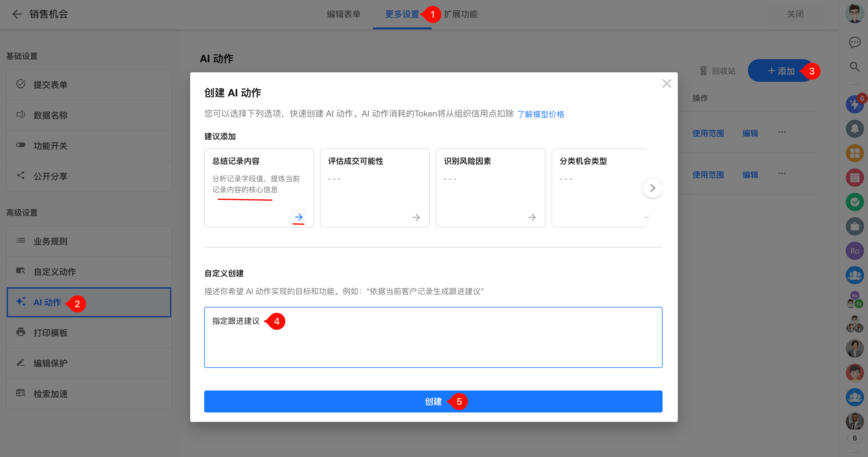
Task: Open the calendar icon in right sidebar
Action: (854, 178)
